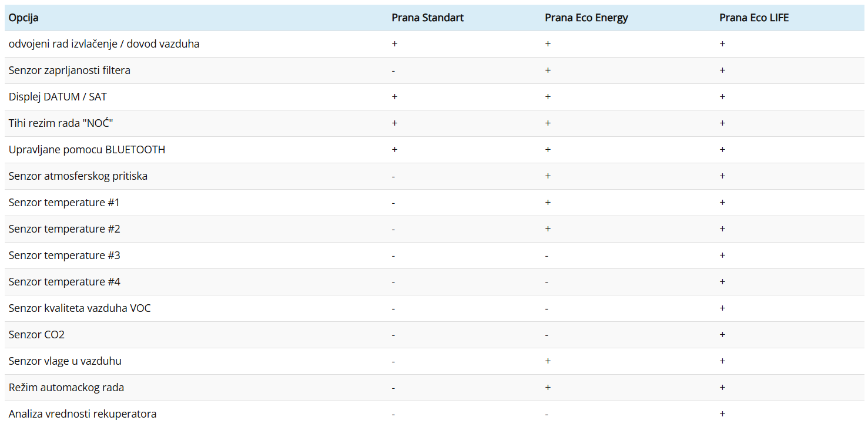Select the 'Senzor CO2' row label
This screenshot has width=868, height=427.
tap(36, 335)
